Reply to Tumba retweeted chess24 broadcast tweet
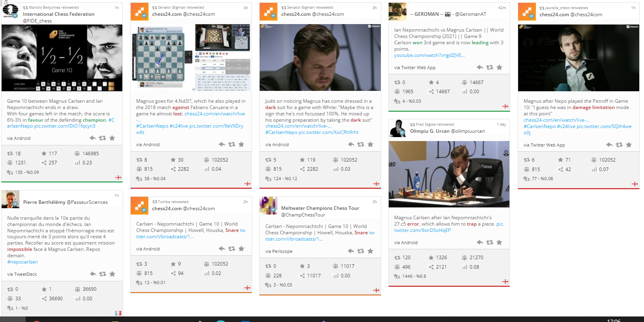This screenshot has width=644, height=322. [x=222, y=249]
